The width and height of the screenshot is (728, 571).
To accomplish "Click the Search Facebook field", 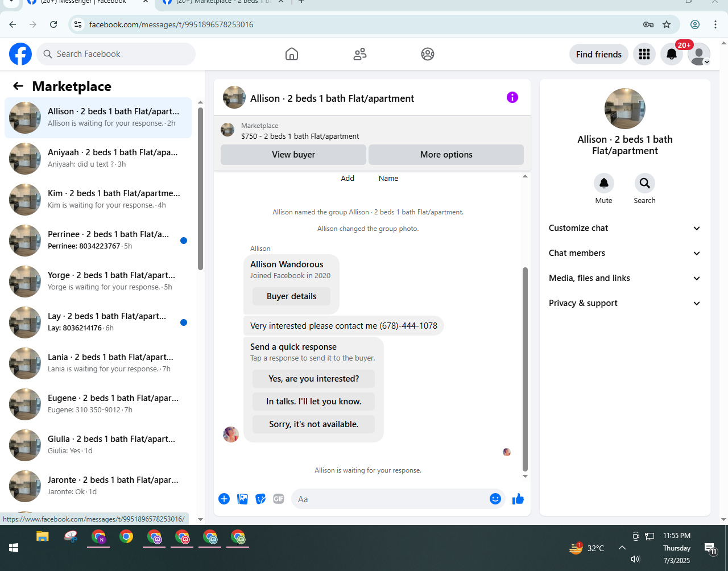I will 116,54.
